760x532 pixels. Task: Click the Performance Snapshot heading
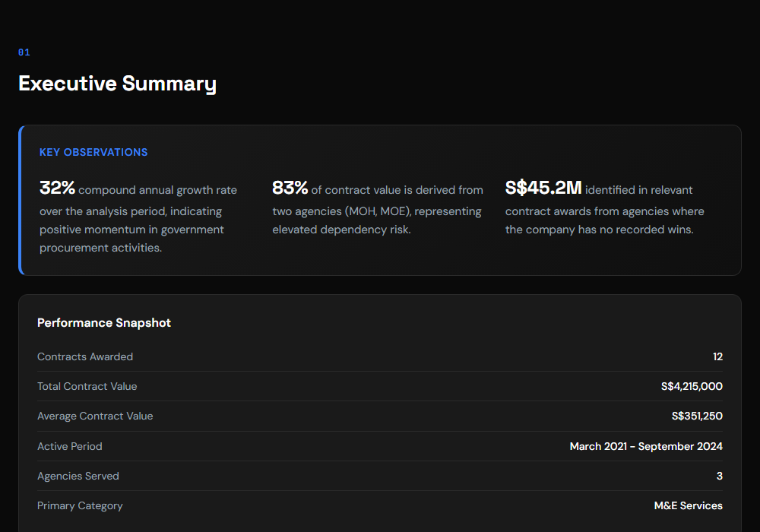pyautogui.click(x=104, y=323)
